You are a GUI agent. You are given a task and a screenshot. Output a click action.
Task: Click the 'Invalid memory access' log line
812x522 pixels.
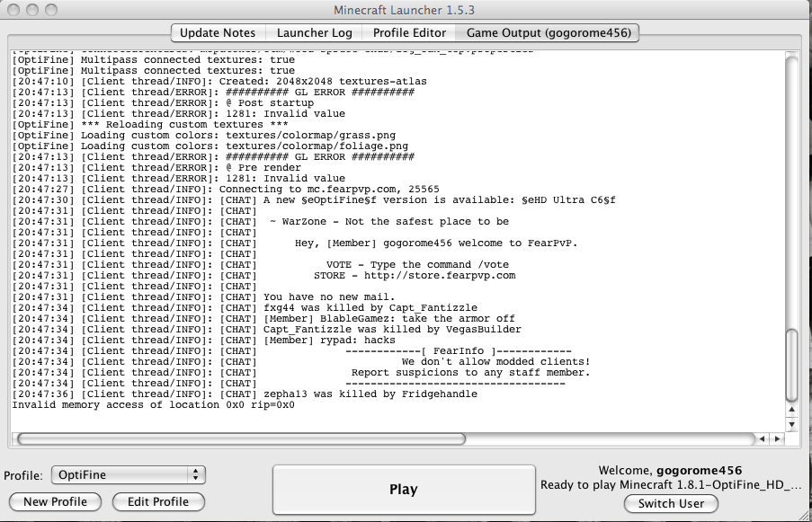tap(153, 405)
